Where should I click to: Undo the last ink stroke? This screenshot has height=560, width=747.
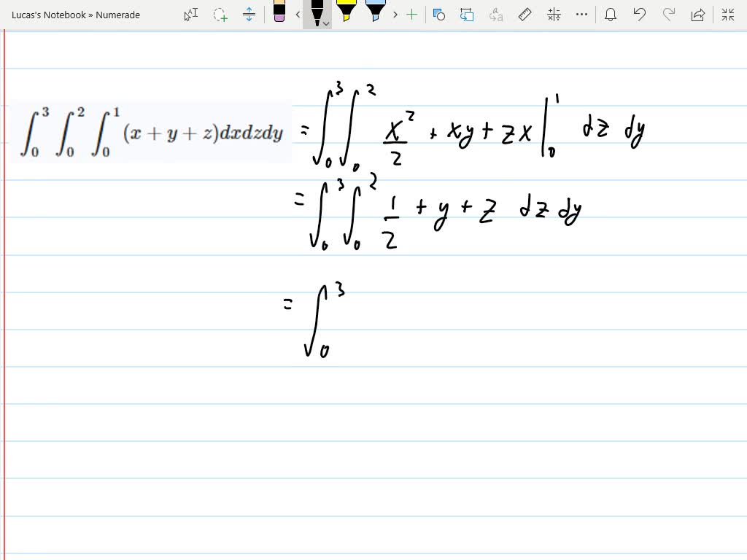click(638, 15)
